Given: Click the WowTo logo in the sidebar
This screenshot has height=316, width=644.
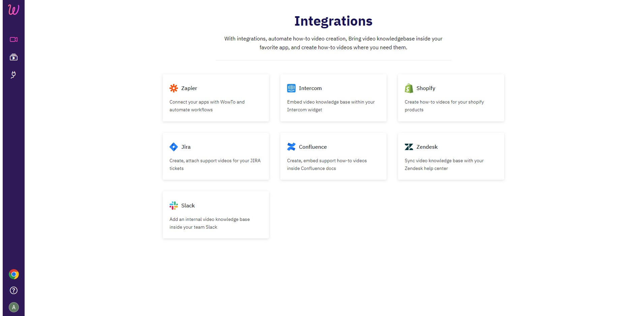Looking at the screenshot, I should (x=13, y=10).
